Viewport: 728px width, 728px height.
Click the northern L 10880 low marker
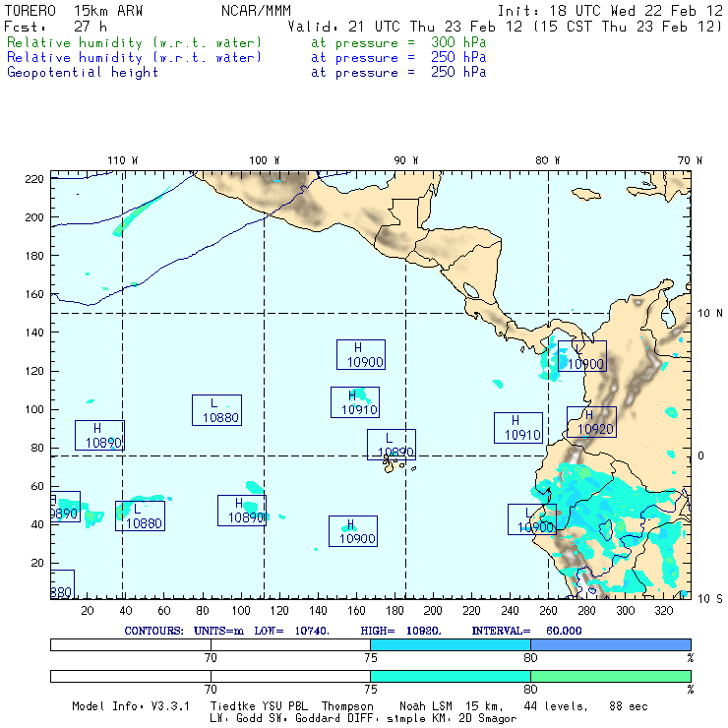216,410
